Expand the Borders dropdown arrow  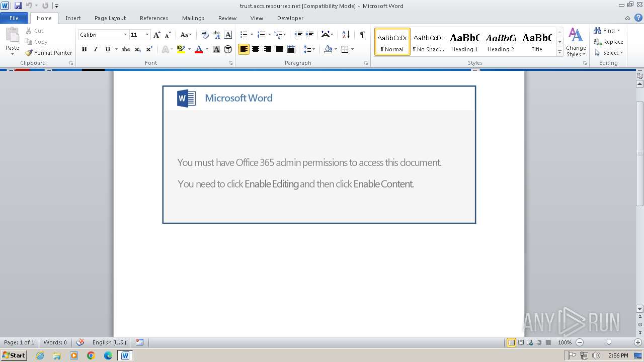tap(352, 49)
